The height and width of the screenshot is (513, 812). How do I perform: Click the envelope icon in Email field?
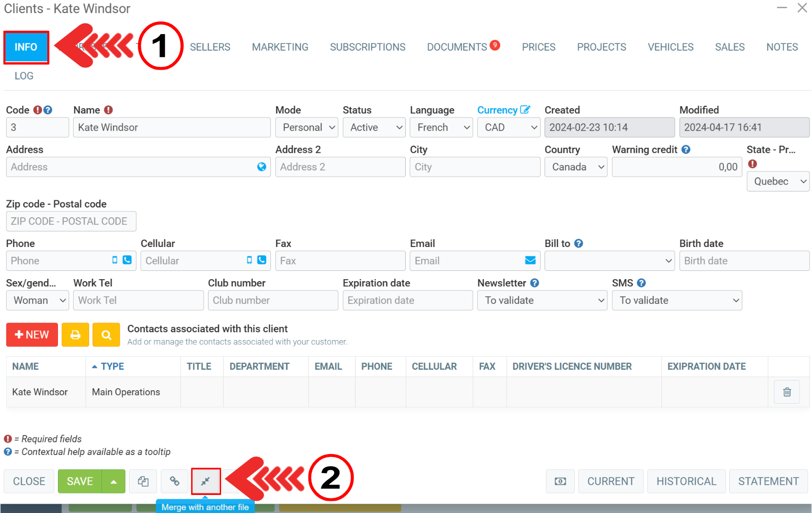click(530, 261)
